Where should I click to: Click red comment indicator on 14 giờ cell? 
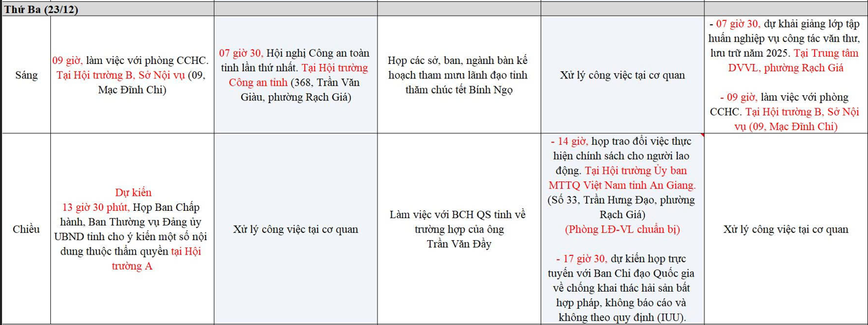click(x=702, y=136)
